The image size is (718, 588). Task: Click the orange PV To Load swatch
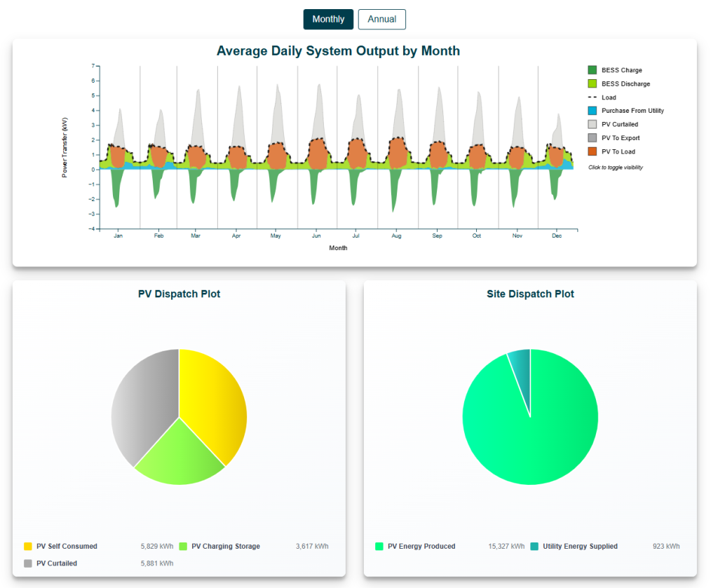pyautogui.click(x=592, y=151)
